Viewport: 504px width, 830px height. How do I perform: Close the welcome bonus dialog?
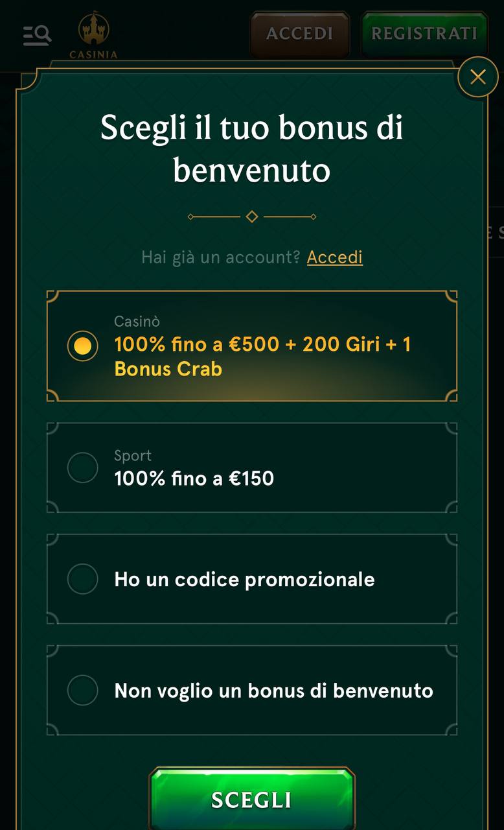(478, 77)
